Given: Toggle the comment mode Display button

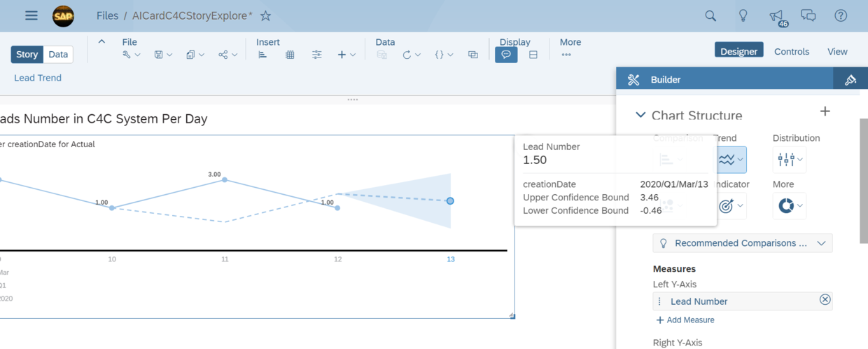Looking at the screenshot, I should pyautogui.click(x=506, y=55).
